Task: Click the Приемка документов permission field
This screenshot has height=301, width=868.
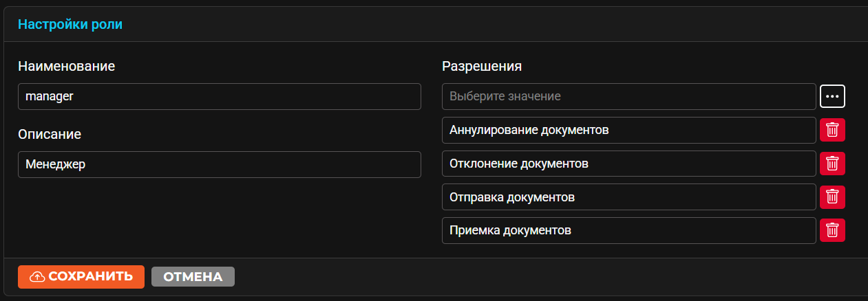Action: click(629, 230)
